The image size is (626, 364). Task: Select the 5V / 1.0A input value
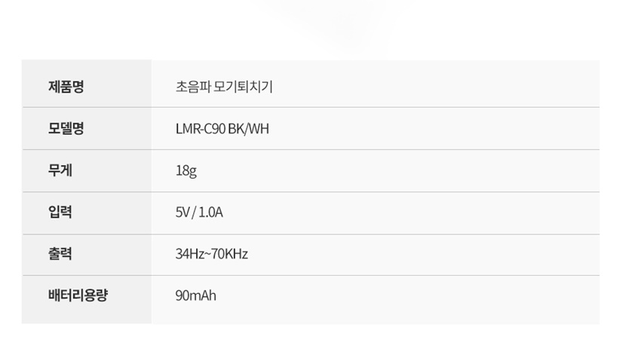[199, 213]
